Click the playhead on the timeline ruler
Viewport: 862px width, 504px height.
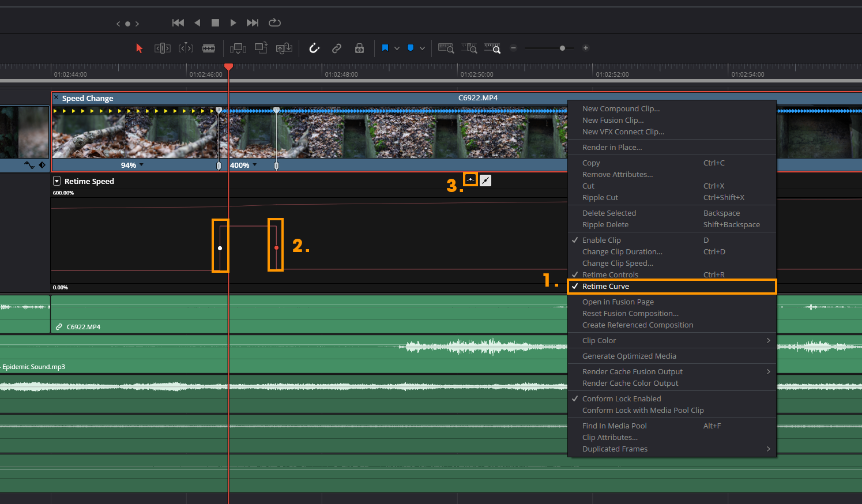click(x=229, y=67)
